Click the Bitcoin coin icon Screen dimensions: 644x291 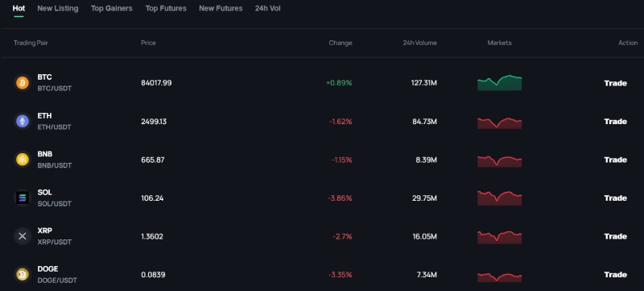click(23, 83)
